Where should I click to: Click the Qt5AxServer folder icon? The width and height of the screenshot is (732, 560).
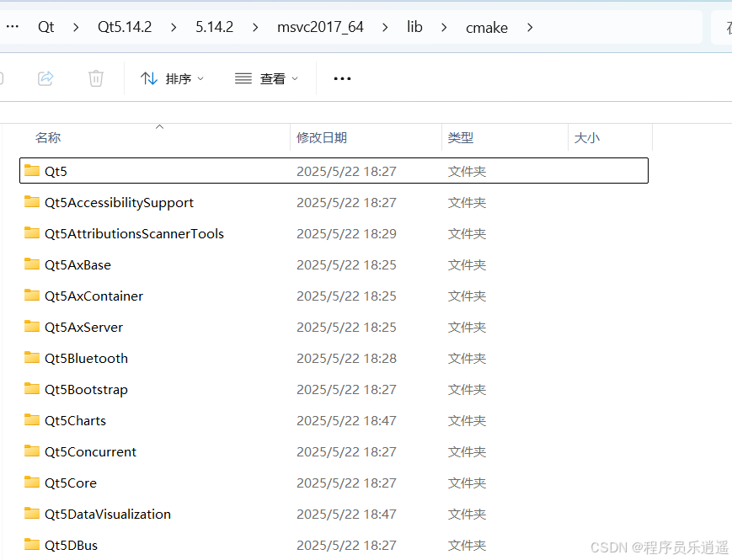click(x=32, y=326)
